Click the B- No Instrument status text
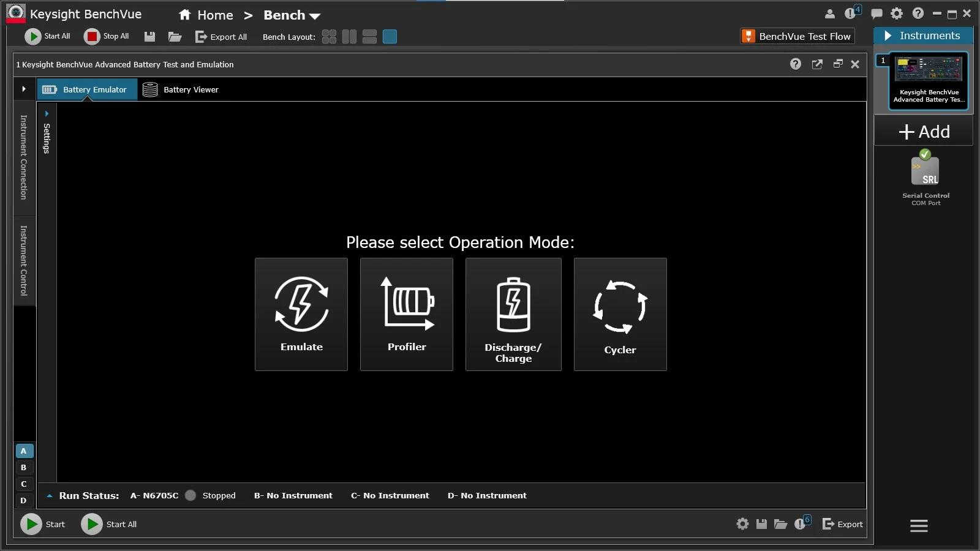Image resolution: width=980 pixels, height=551 pixels. (293, 496)
